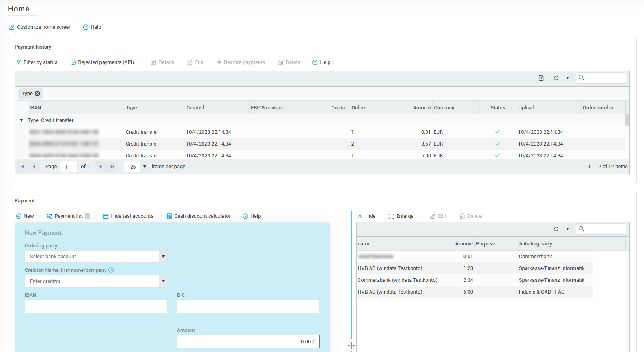Collapse the Type: Credit transfer group

pos(21,120)
